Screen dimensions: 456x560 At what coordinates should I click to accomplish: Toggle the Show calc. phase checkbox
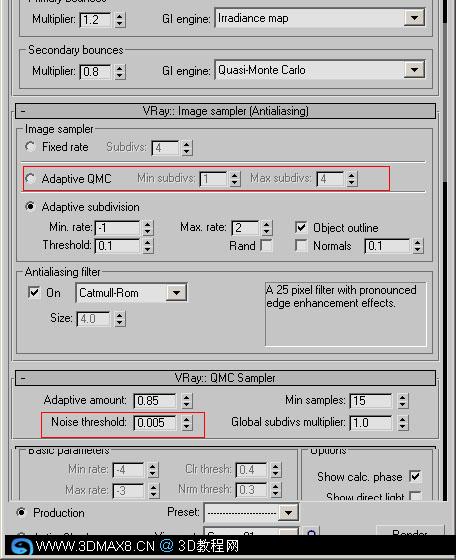[415, 476]
